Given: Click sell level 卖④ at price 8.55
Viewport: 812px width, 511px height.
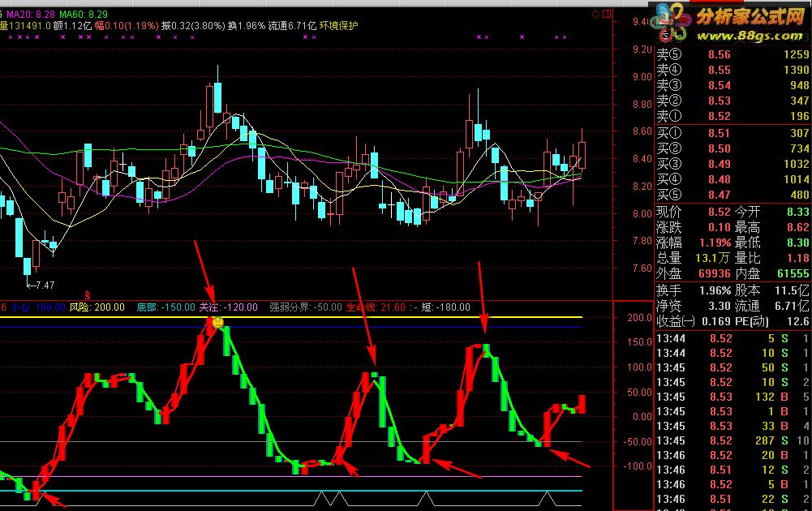Looking at the screenshot, I should point(733,70).
